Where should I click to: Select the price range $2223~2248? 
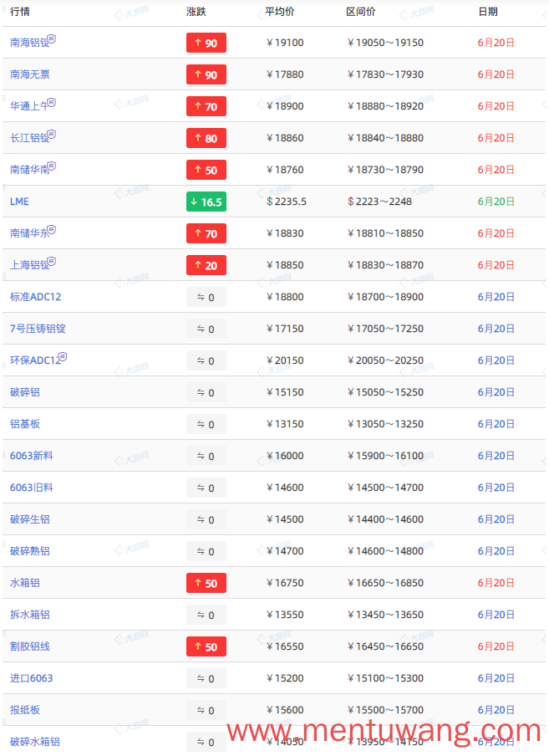click(379, 202)
